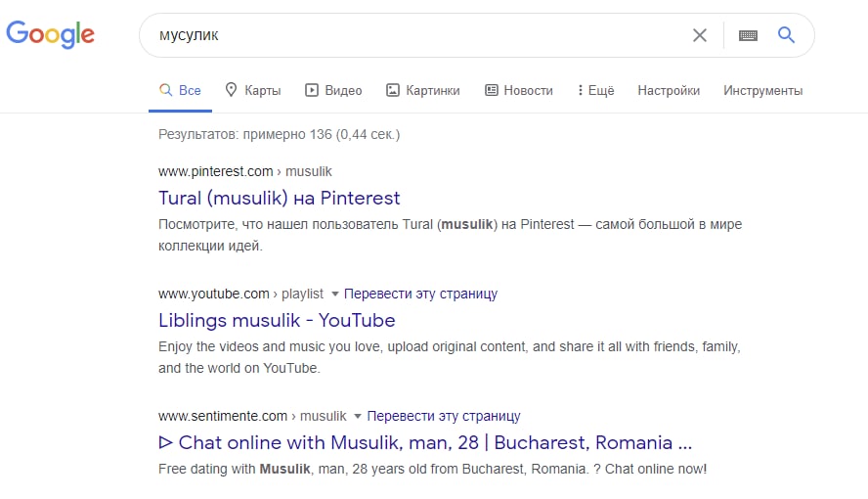Click the results count text
This screenshot has height=499, width=868.
(279, 135)
